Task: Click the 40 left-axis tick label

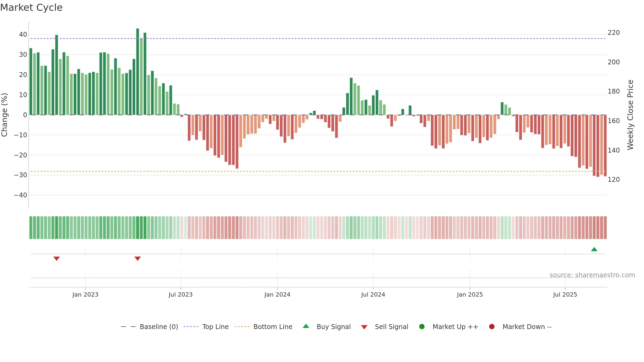Action: (x=23, y=35)
